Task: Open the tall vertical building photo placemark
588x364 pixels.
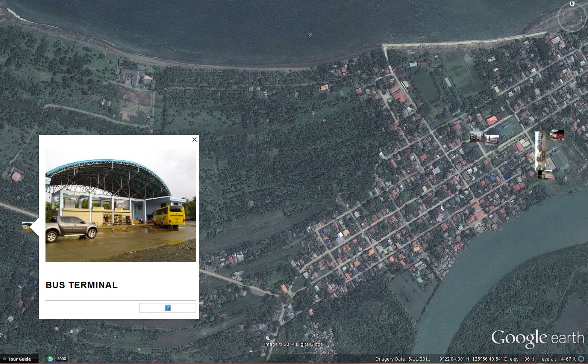Action: [541, 151]
